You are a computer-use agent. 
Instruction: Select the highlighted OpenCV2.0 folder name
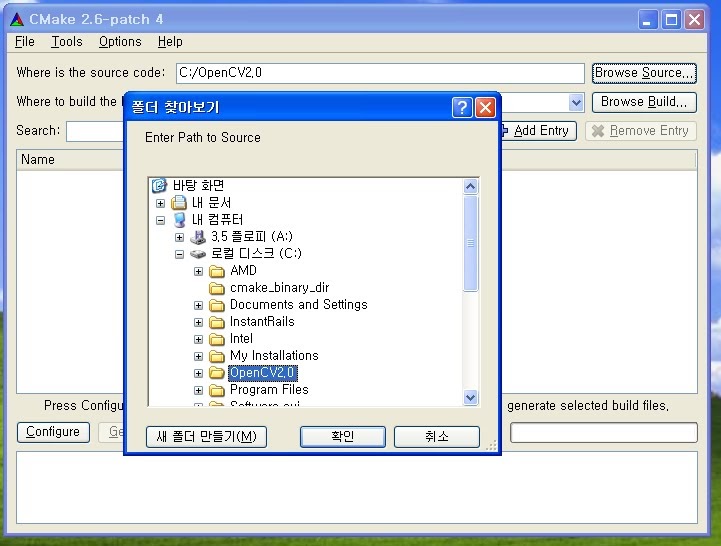[x=263, y=373]
